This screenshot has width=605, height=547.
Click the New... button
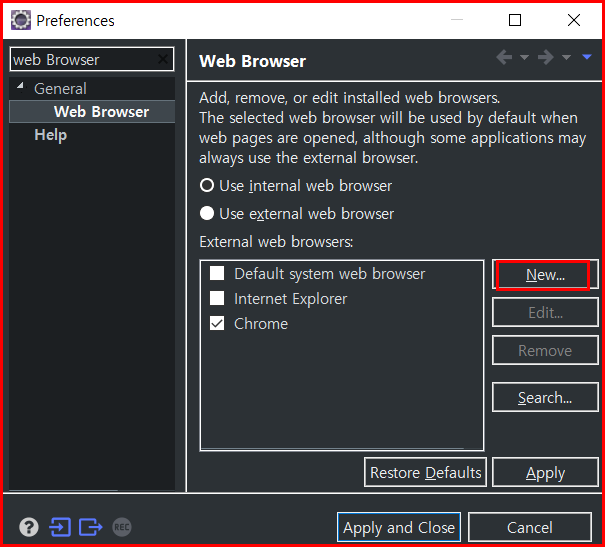point(545,275)
